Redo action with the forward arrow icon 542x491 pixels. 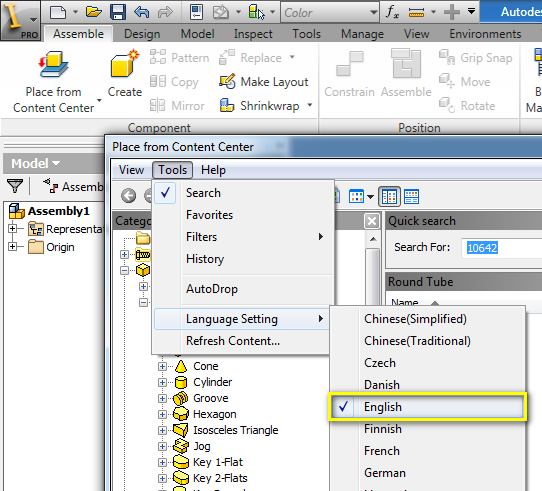(x=165, y=12)
